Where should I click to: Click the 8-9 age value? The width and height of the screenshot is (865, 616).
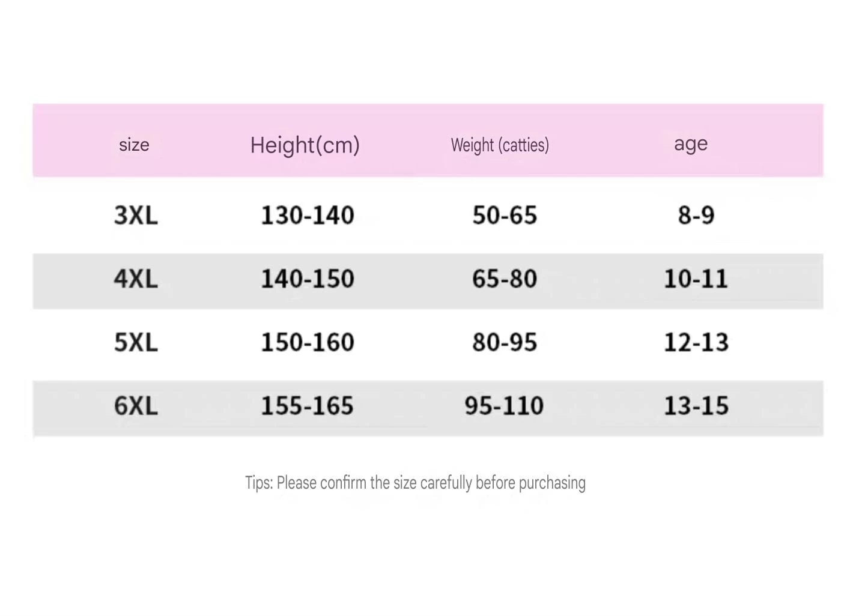click(696, 215)
